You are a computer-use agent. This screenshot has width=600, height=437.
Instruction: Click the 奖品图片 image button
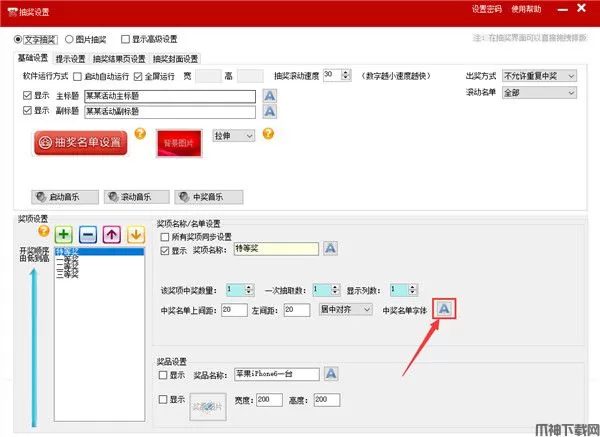click(x=208, y=407)
